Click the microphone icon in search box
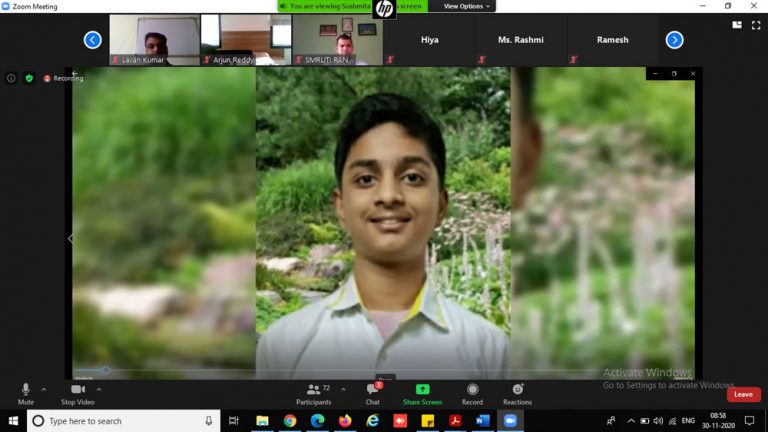 [x=209, y=421]
